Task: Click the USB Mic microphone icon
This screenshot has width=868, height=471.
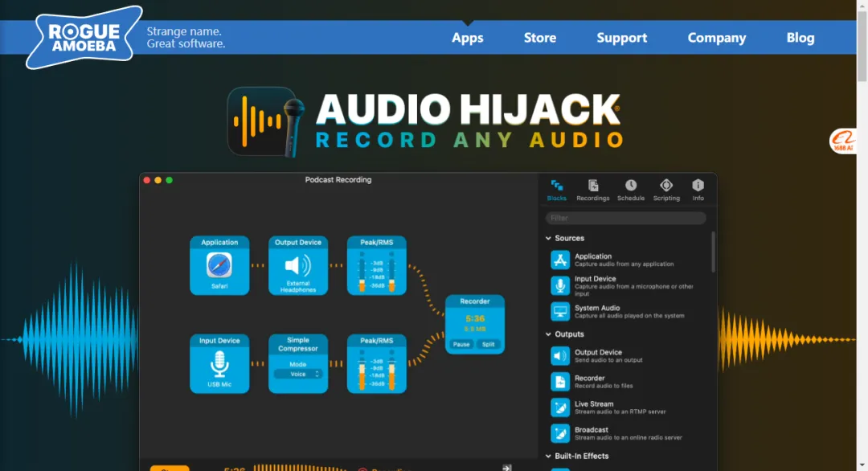Action: click(x=219, y=365)
